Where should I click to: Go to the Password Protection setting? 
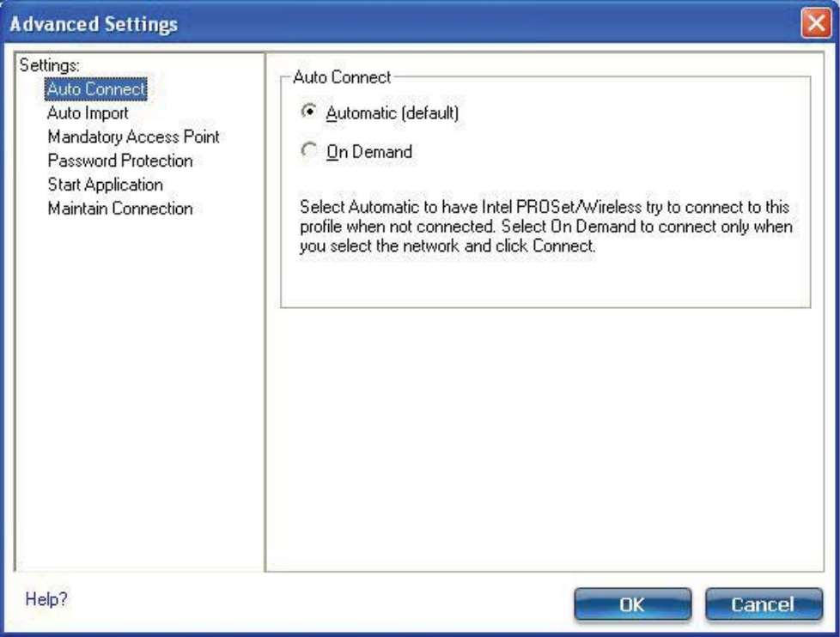(x=120, y=161)
